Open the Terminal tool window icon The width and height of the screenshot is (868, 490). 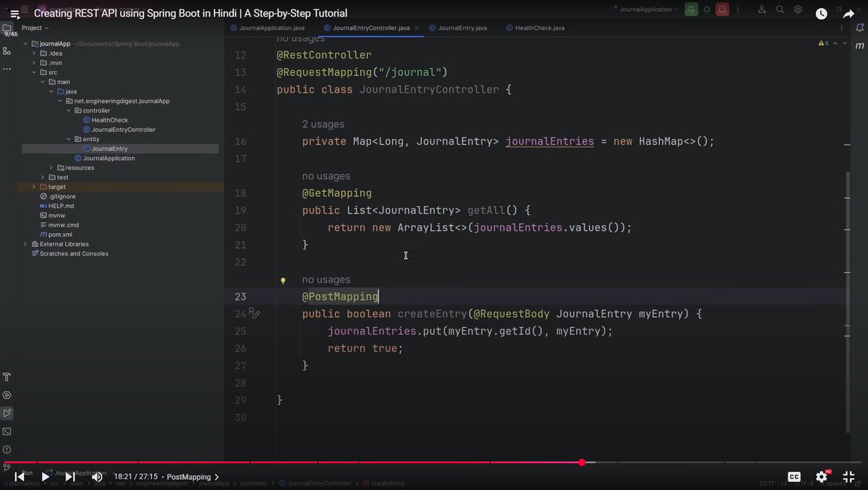pyautogui.click(x=7, y=431)
